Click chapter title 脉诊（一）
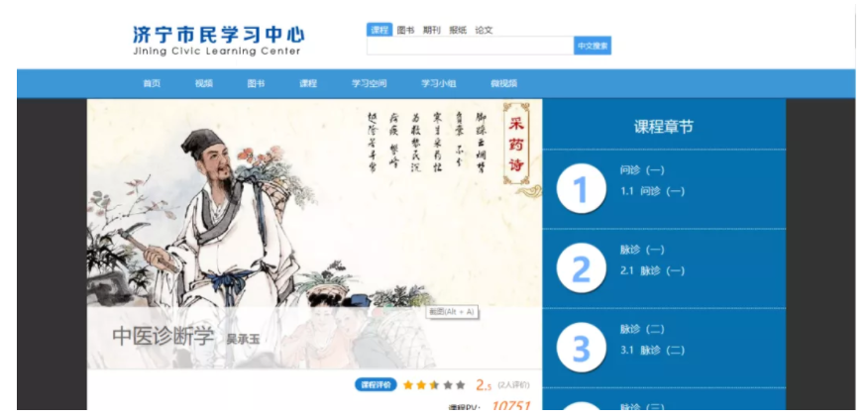Screen dimensions: 868x418 coord(642,251)
